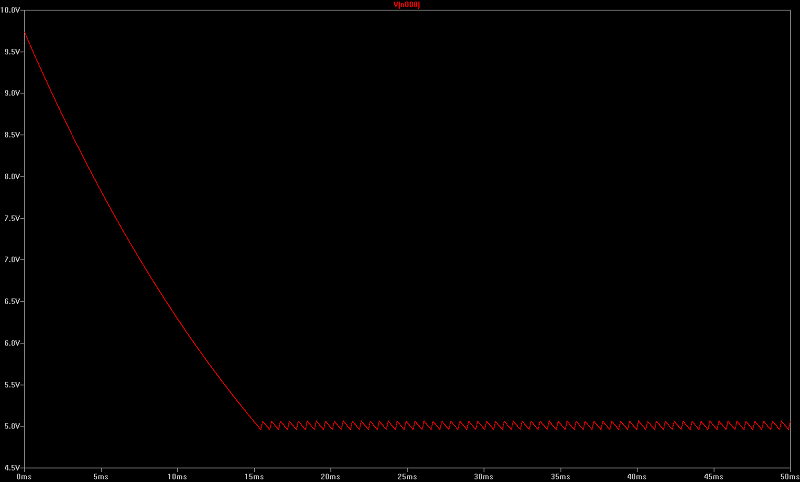Click the 6.0V voltage axis label

click(10, 343)
